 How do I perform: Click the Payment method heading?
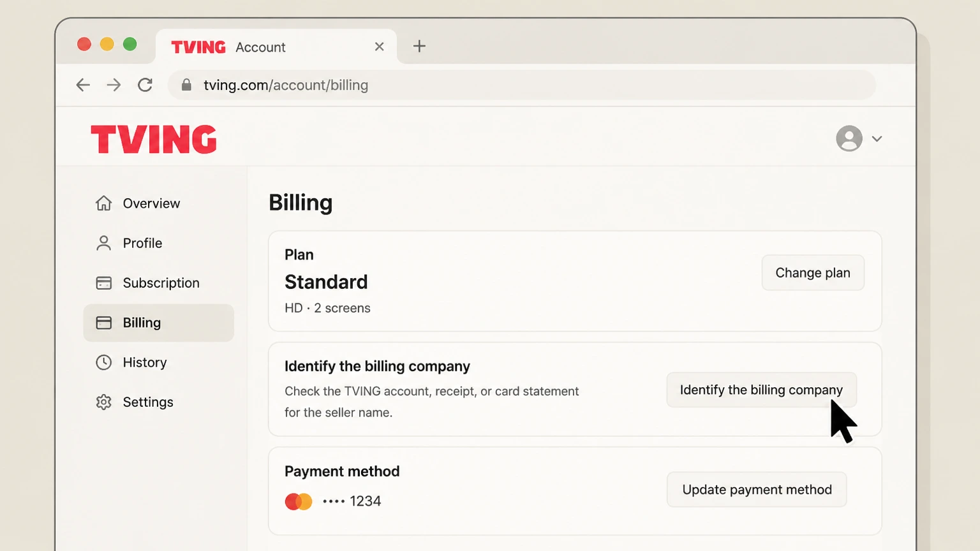pos(342,471)
